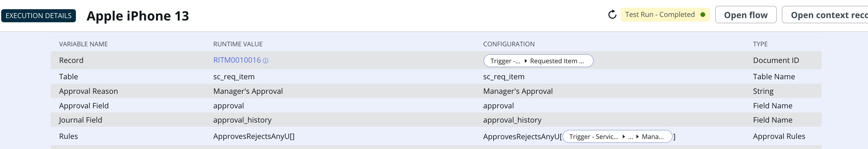868x149 pixels.
Task: Open the RITM0010016 record link
Action: tap(237, 60)
